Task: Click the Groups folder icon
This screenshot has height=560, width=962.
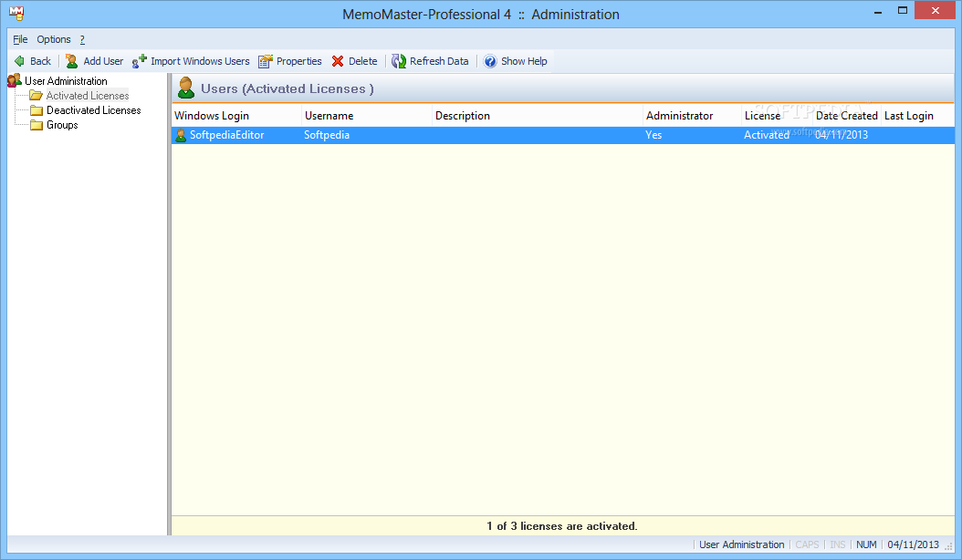Action: (37, 125)
